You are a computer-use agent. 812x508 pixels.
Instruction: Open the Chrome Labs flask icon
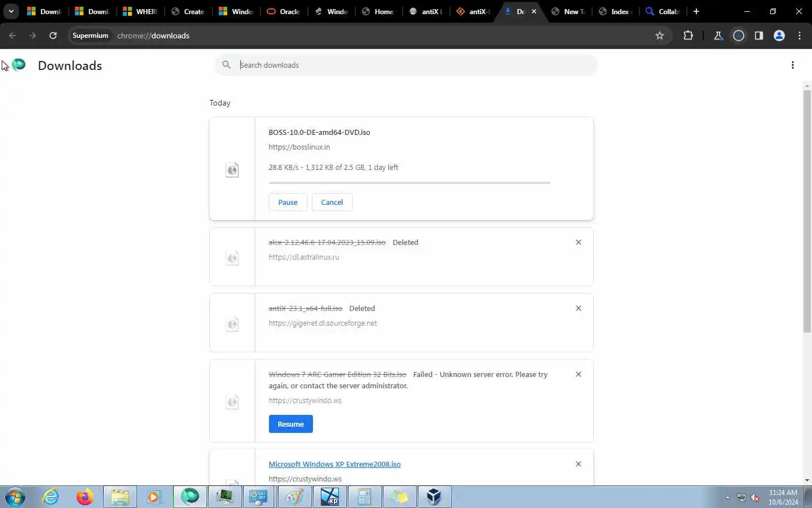[718, 36]
